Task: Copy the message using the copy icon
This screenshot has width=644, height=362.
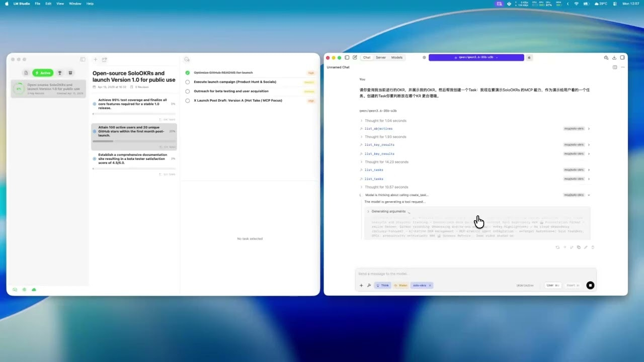Action: coord(579,247)
